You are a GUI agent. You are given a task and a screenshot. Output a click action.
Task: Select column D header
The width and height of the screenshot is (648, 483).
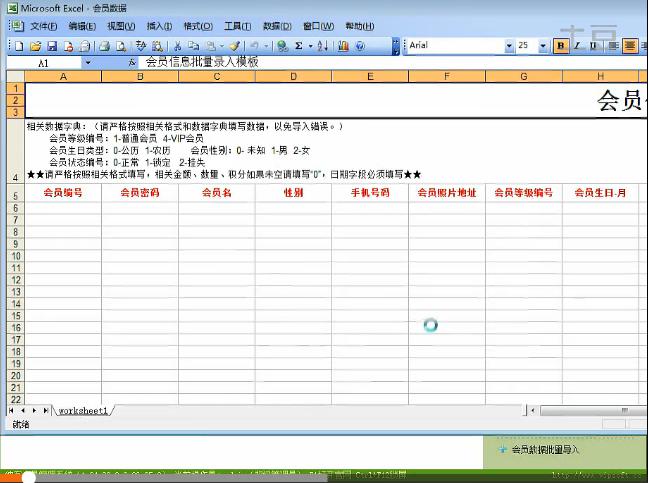point(293,76)
